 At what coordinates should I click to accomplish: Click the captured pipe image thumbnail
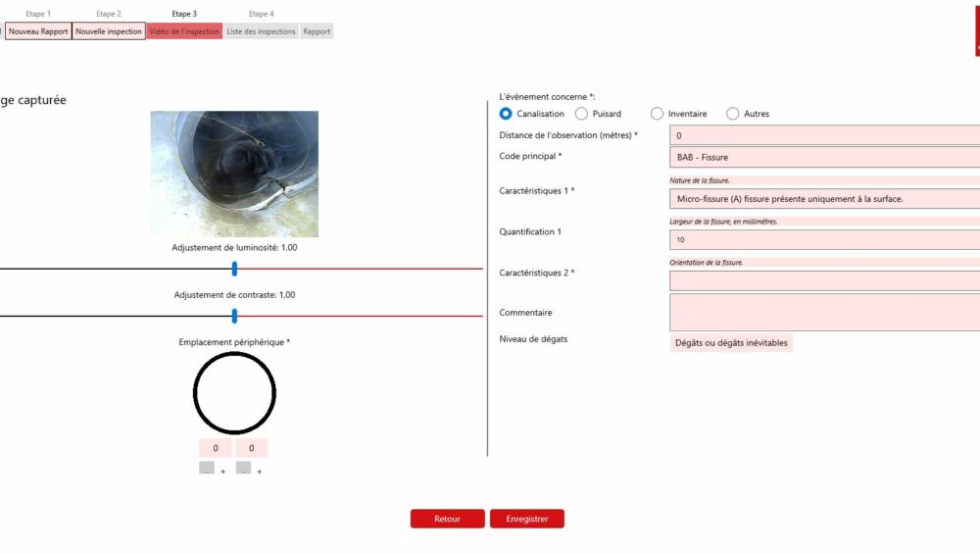234,174
